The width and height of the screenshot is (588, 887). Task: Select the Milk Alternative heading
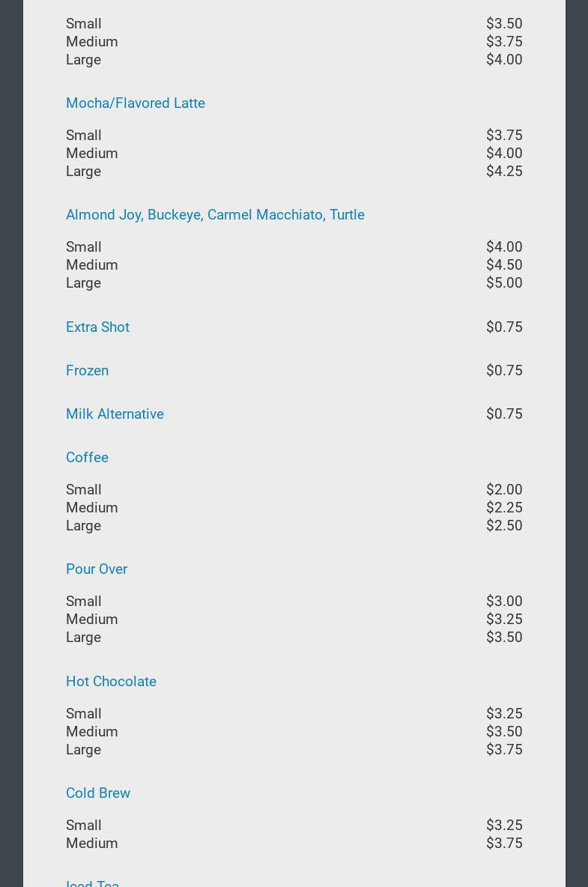click(115, 414)
